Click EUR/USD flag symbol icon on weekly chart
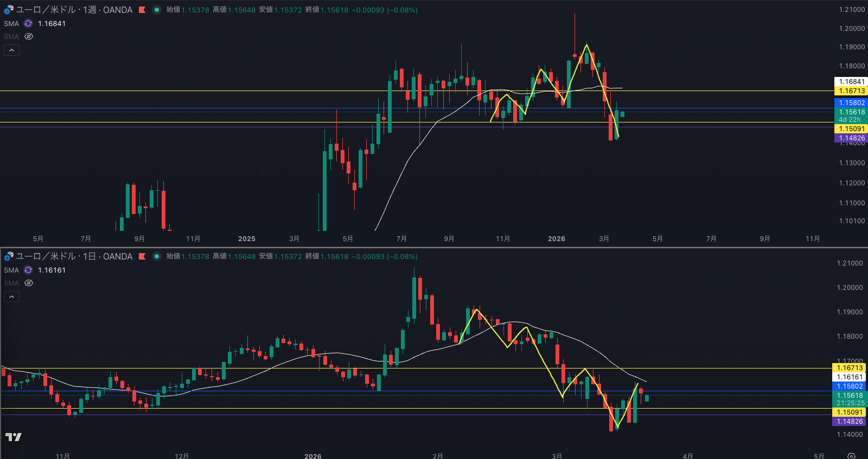868x459 pixels. [9, 10]
